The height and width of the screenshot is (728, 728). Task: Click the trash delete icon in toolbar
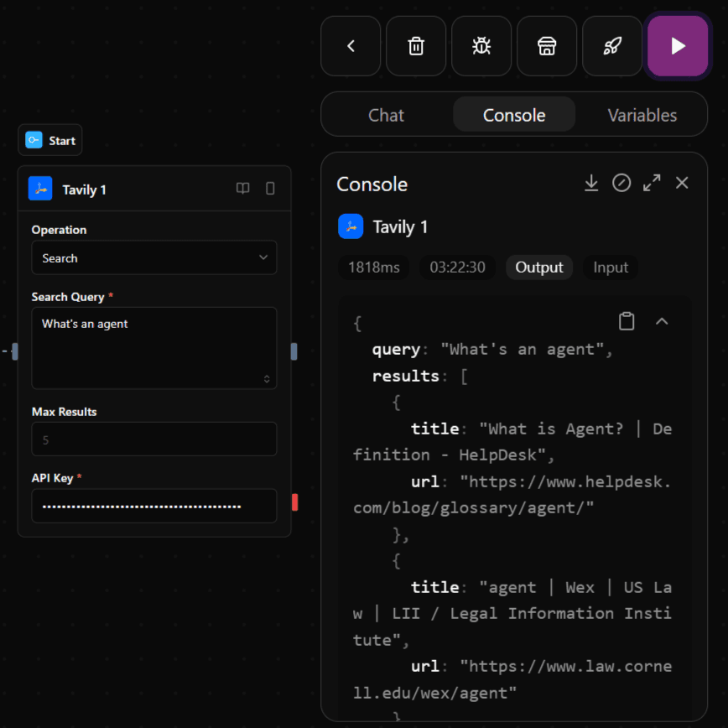[x=416, y=46]
